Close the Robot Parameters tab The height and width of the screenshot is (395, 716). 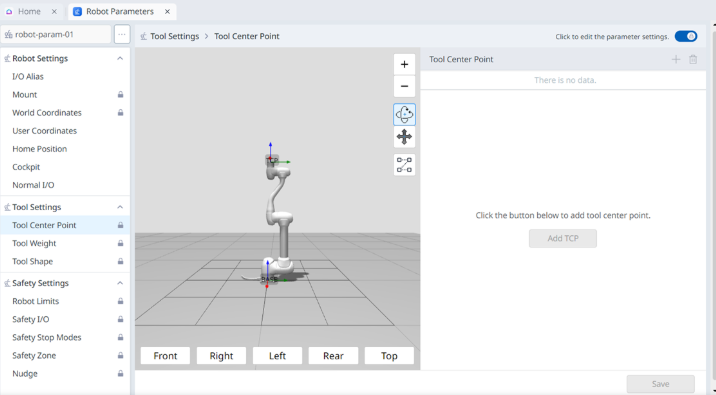point(168,11)
